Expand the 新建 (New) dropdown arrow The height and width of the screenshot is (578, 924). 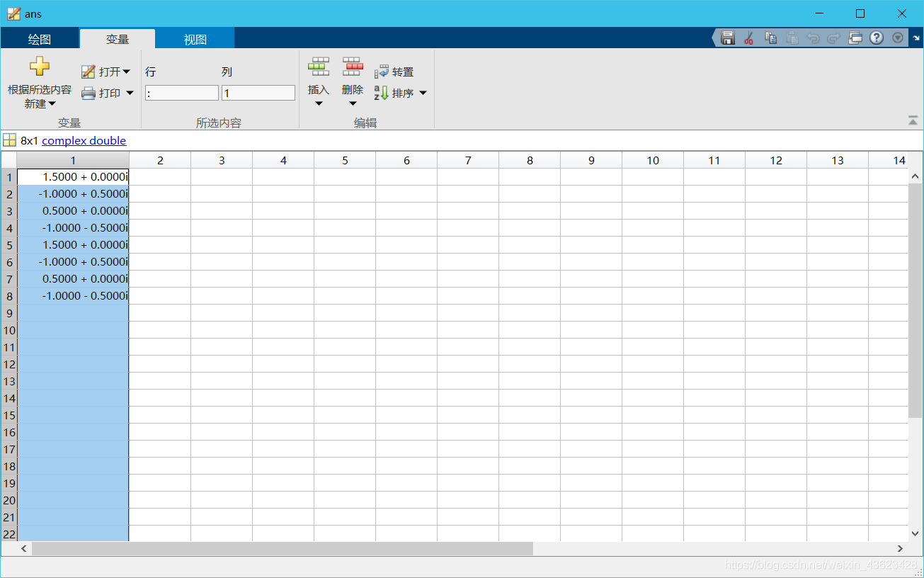pos(52,104)
